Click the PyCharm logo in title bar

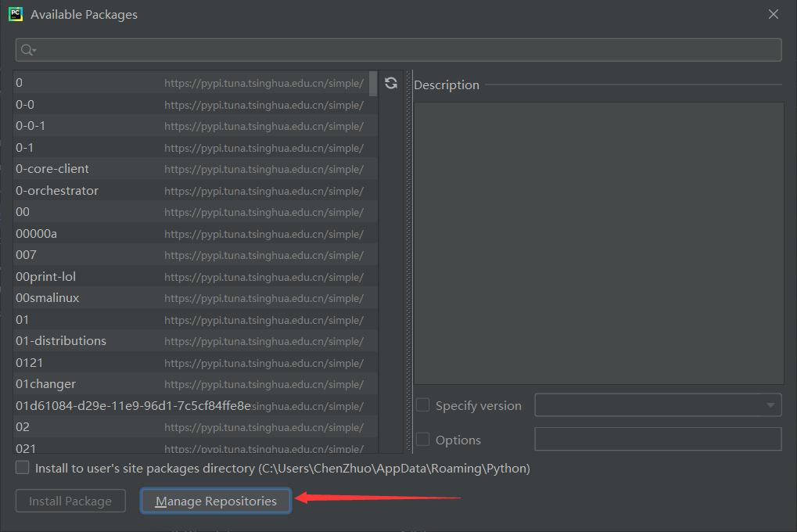15,14
